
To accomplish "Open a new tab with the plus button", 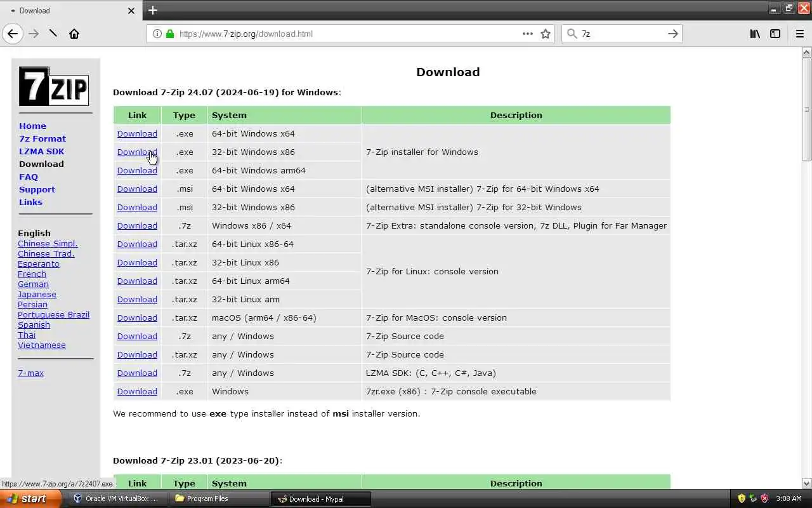I will [x=152, y=10].
